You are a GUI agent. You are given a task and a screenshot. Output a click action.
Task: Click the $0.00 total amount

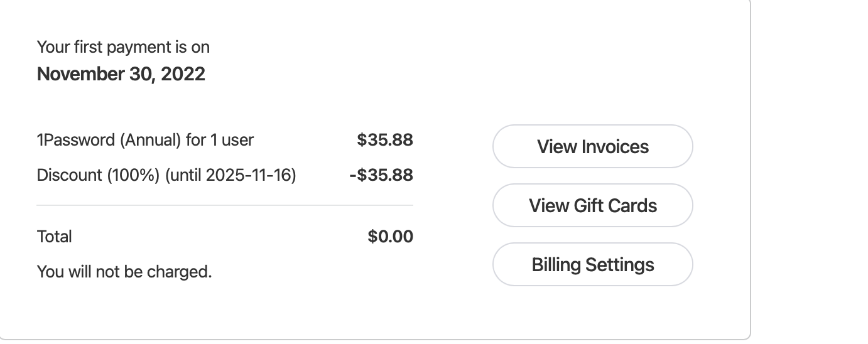tap(390, 237)
